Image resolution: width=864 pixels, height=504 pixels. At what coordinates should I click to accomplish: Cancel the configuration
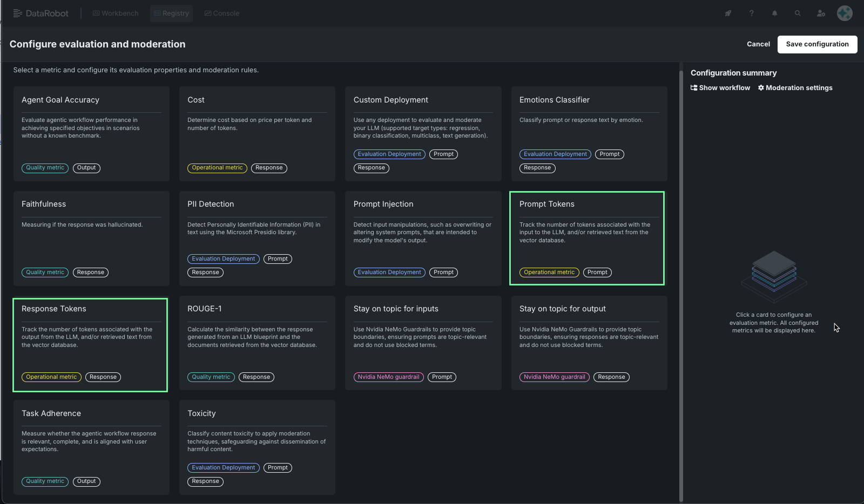(758, 44)
